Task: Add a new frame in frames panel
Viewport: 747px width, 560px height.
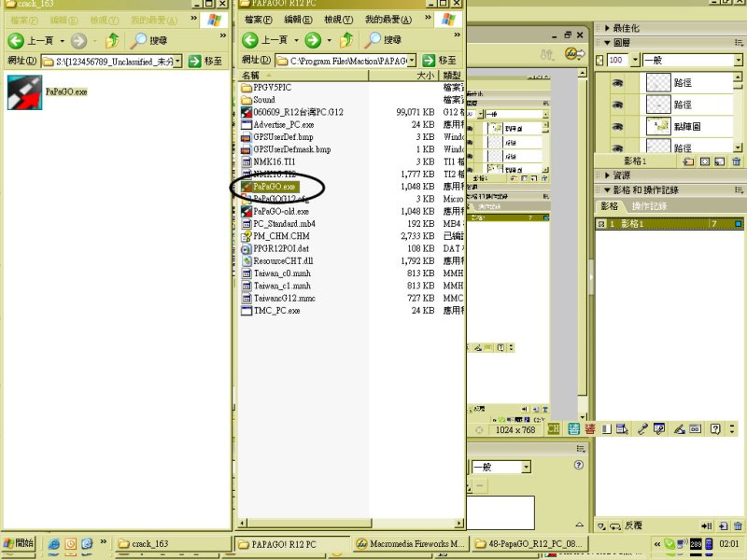Action: (723, 526)
